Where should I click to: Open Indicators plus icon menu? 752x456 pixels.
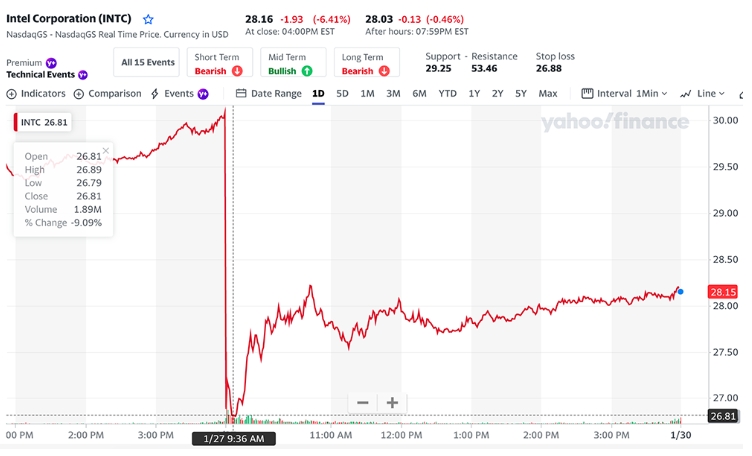[12, 94]
